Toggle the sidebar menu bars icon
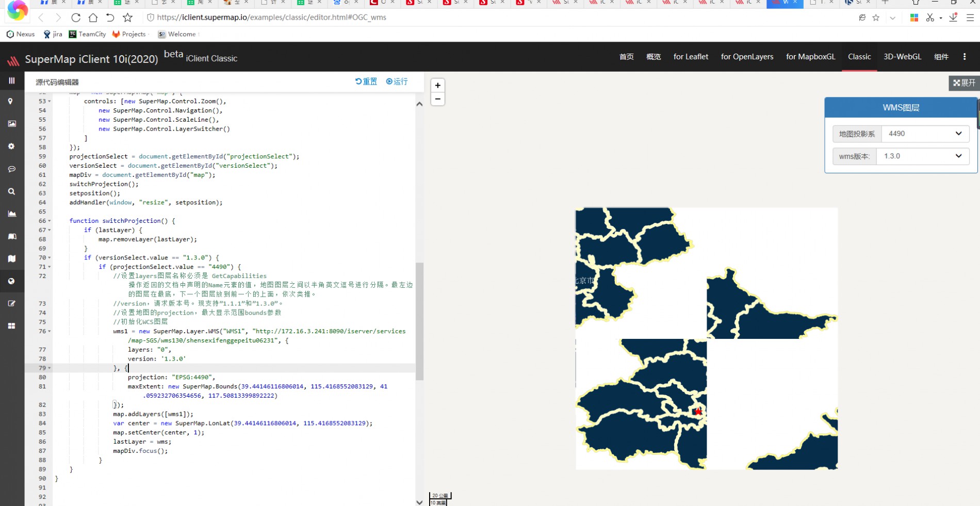The image size is (980, 506). [11, 81]
